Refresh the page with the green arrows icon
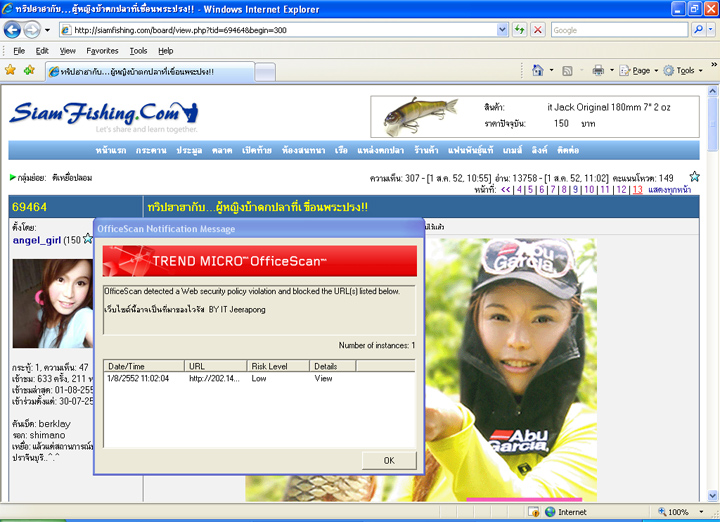This screenshot has height=522, width=720. coord(519,30)
